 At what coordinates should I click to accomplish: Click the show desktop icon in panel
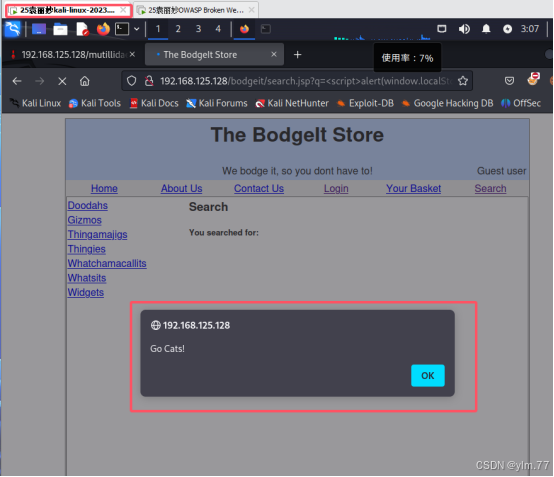39,29
